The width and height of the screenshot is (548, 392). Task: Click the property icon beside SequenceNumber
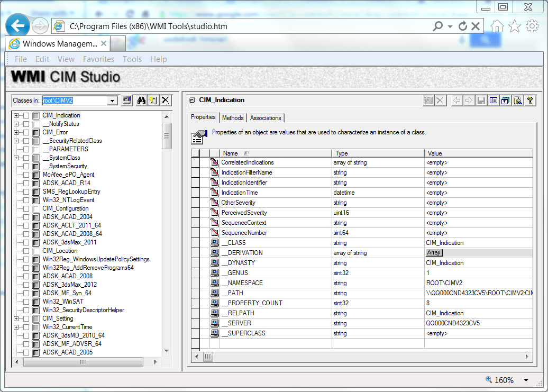coord(215,233)
